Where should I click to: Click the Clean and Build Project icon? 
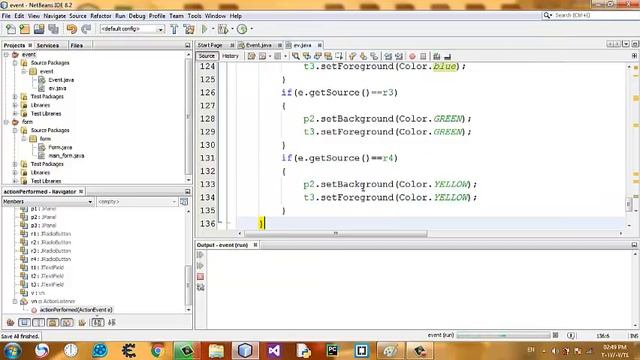coord(189,29)
